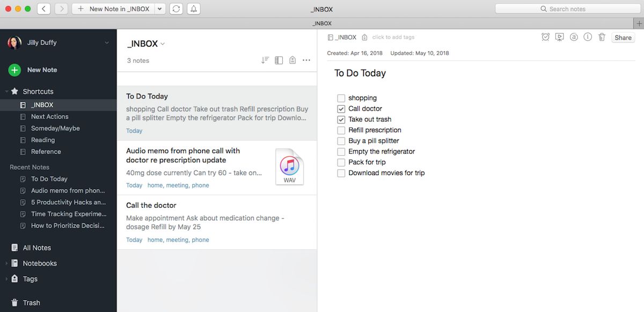Image resolution: width=644 pixels, height=312 pixels.
Task: Open the WAV audio attachment thumbnail
Action: pos(290,168)
